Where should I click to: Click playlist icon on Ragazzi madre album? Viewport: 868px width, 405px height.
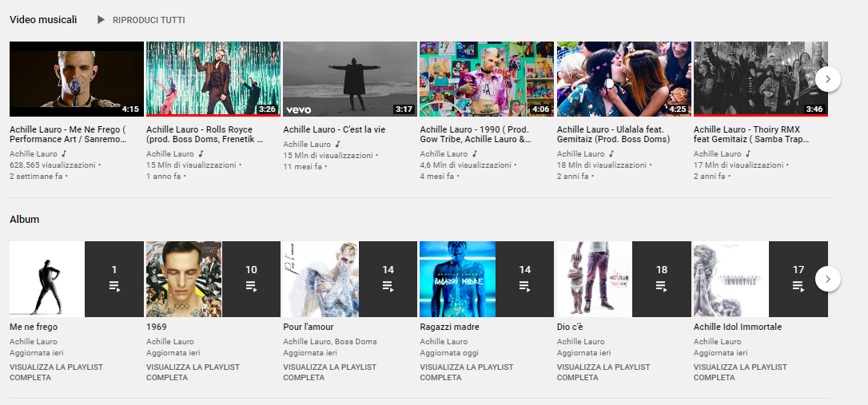pyautogui.click(x=525, y=286)
